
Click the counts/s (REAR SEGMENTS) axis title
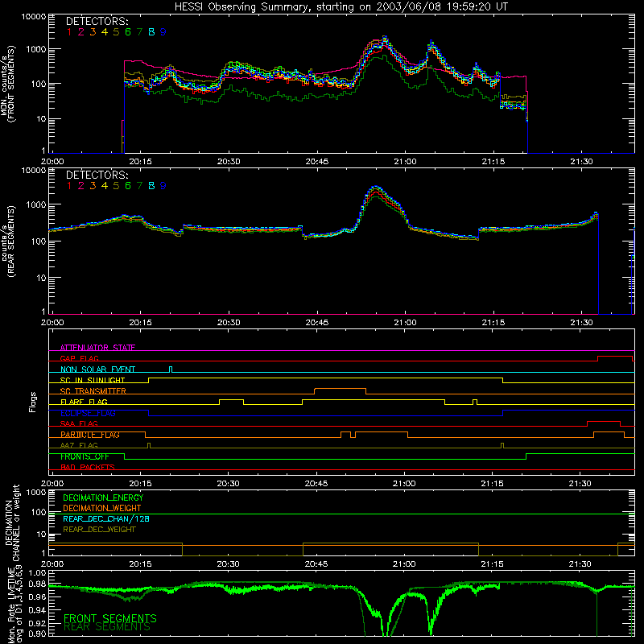point(8,242)
